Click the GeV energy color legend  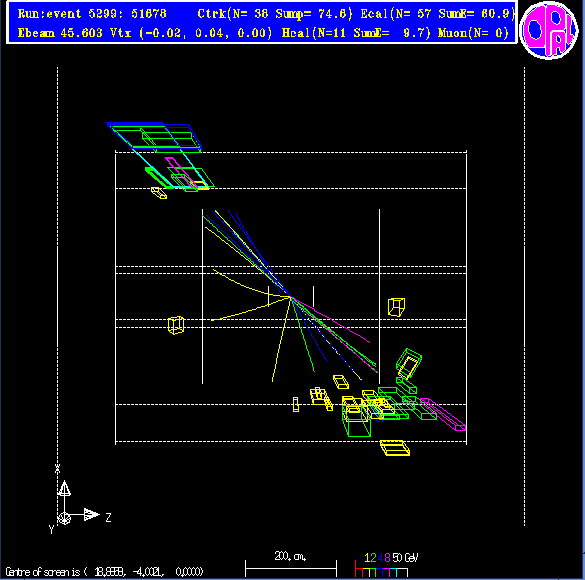(386, 565)
